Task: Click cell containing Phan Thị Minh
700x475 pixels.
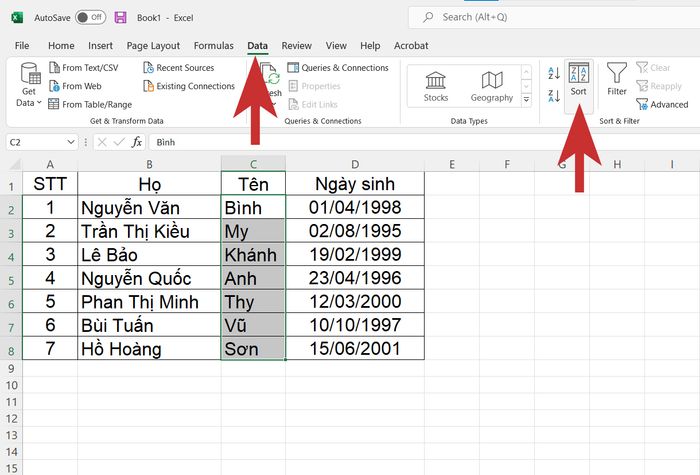Action: click(149, 301)
